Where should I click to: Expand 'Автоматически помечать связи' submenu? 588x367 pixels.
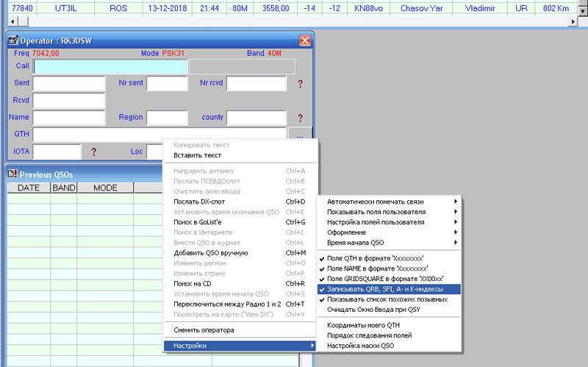375,202
